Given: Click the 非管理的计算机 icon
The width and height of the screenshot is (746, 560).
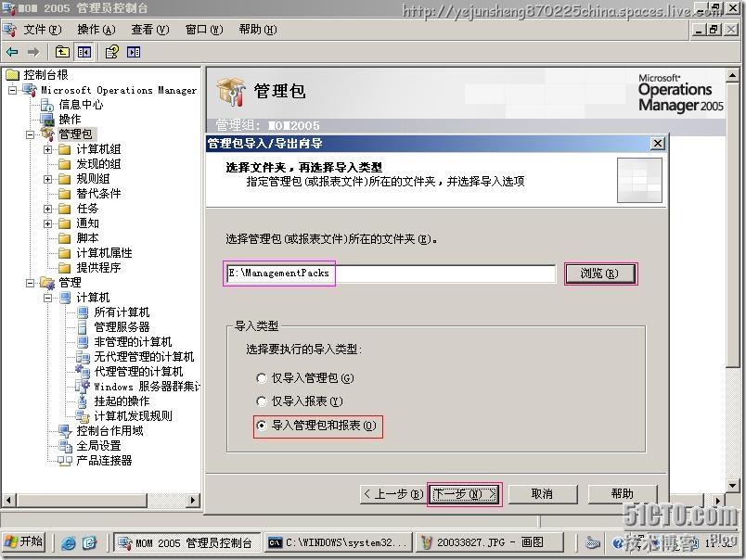Looking at the screenshot, I should click(x=83, y=342).
